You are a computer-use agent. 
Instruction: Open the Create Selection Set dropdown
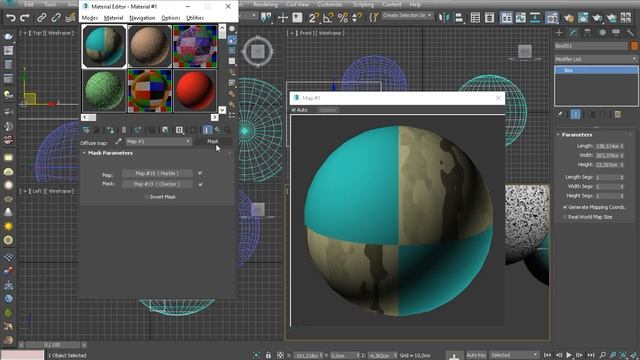click(x=407, y=16)
